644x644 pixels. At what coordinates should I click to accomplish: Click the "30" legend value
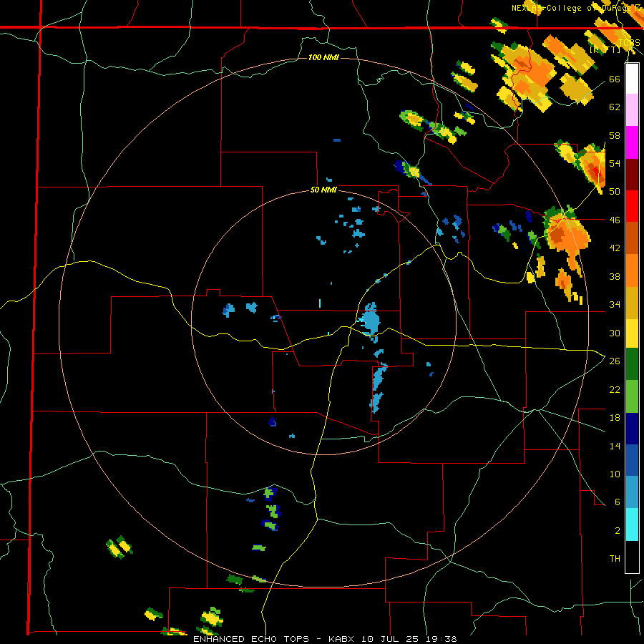[615, 333]
